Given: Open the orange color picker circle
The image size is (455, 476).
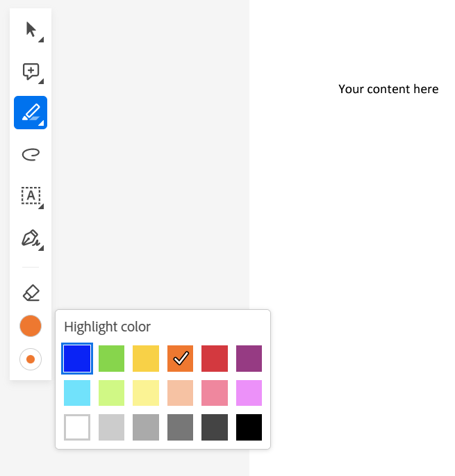Looking at the screenshot, I should (31, 326).
